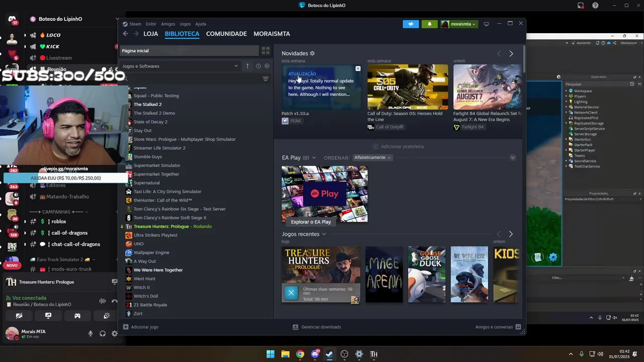
Task: Go back with Steam's left arrow
Action: (125, 34)
